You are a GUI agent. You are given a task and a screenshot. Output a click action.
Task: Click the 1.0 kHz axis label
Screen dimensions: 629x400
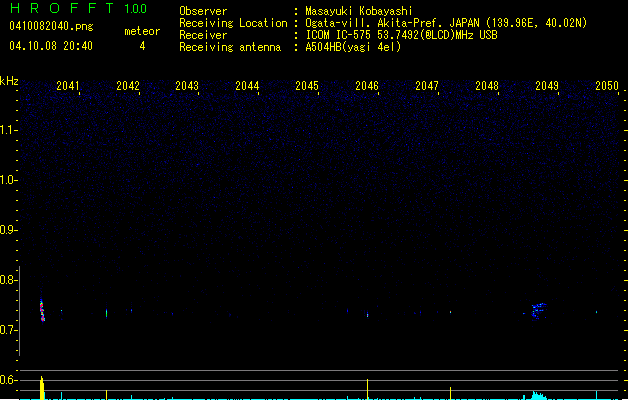(x=9, y=180)
